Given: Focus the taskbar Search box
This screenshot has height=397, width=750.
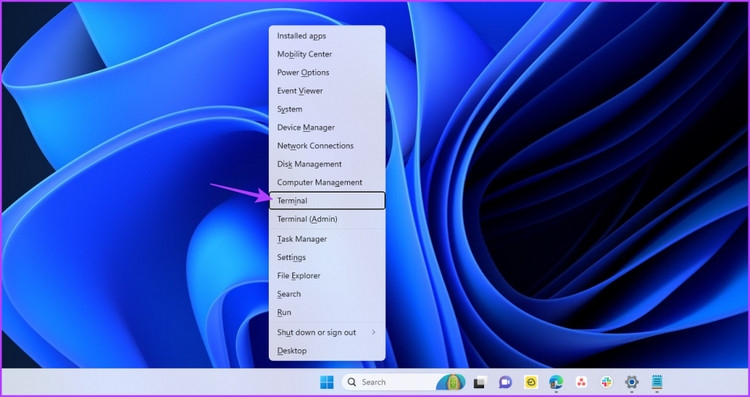Looking at the screenshot, I should 404,382.
